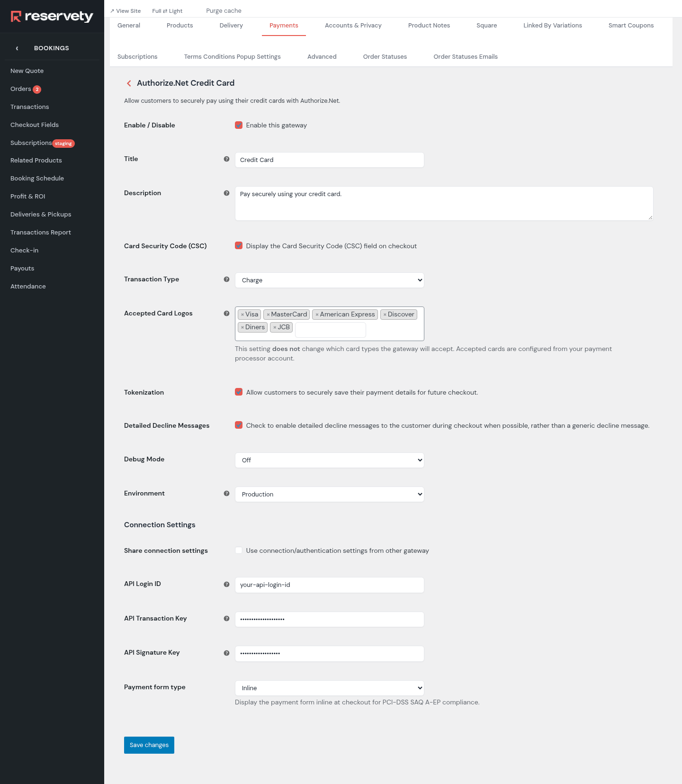682x784 pixels.
Task: Remove the Visa card logo tag
Action: coord(242,315)
